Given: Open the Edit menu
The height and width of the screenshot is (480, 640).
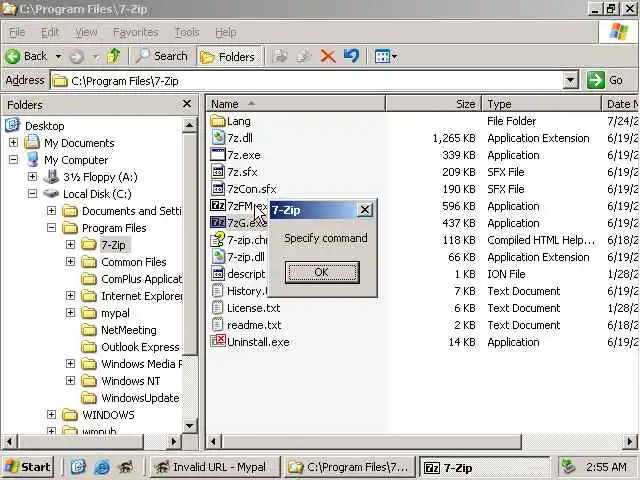Looking at the screenshot, I should pos(50,32).
